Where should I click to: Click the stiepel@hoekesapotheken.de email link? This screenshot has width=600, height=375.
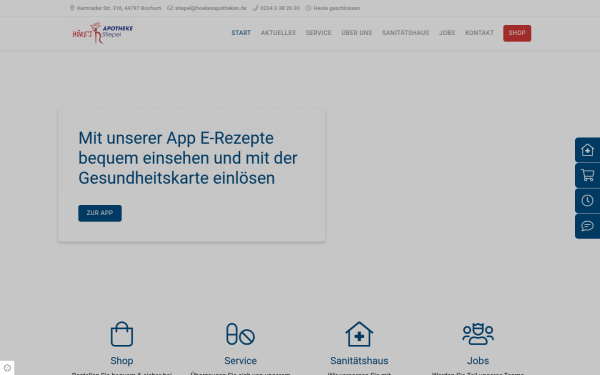(x=211, y=8)
